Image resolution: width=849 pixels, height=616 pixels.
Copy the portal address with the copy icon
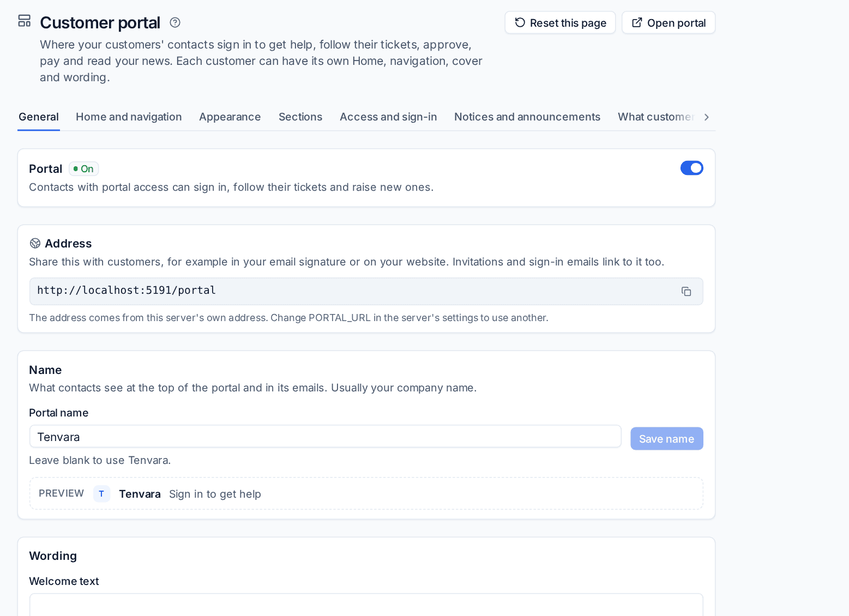687,292
